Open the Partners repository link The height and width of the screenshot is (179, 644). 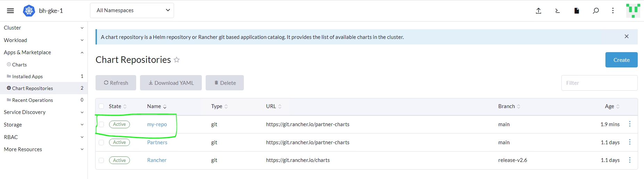coord(157,143)
